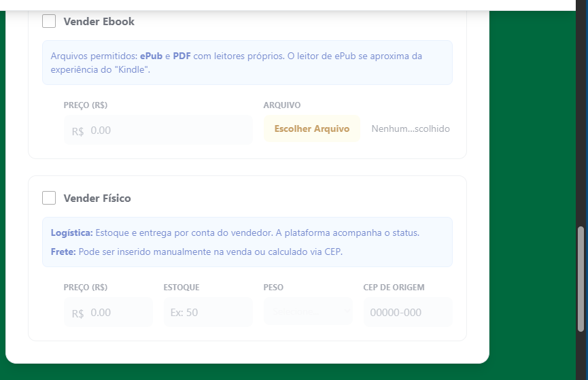Click the "Vender Ebook" heading label
This screenshot has width=588, height=380.
coord(99,22)
